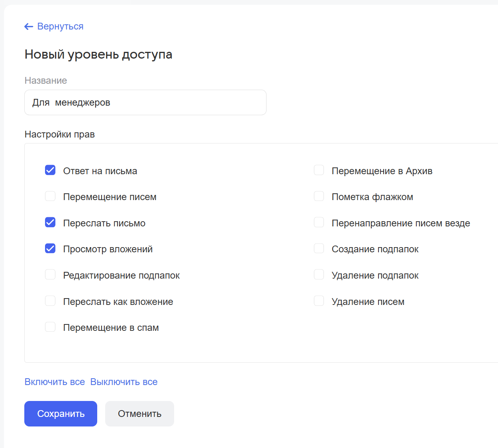Click the Название input field
Screen dimensions: 498x448
pos(145,102)
